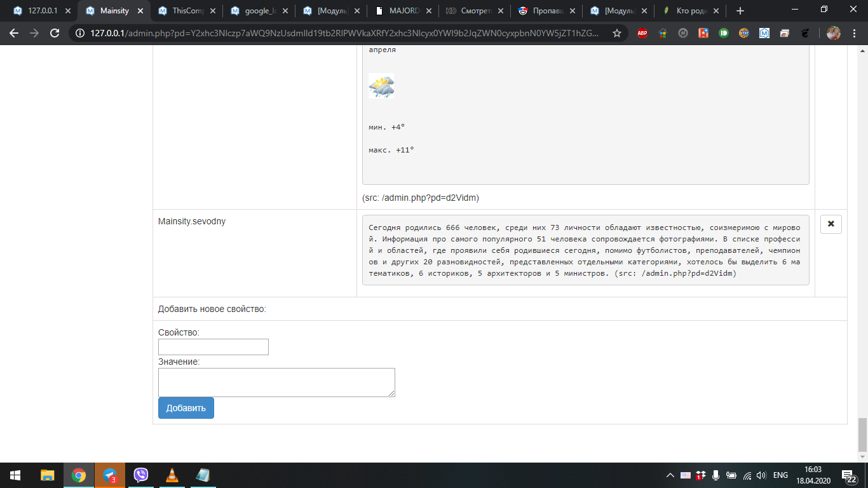Open the house extension with colored squares
Viewport: 868px width, 488px height.
(663, 33)
